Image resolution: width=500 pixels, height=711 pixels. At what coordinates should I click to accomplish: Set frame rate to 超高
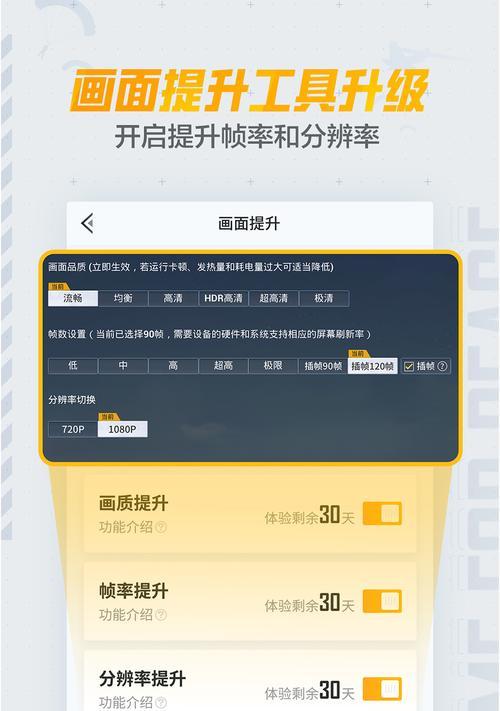[223, 365]
